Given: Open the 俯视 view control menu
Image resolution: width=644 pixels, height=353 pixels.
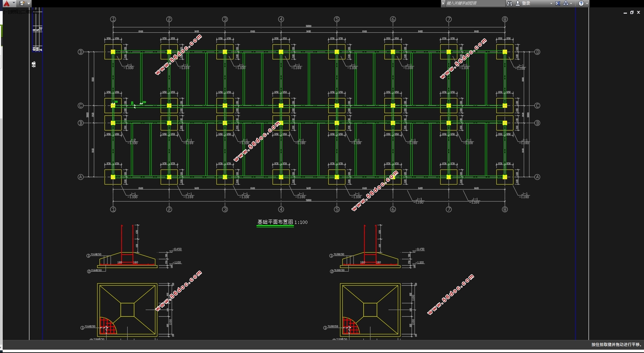Looking at the screenshot, I should [x=15, y=12].
